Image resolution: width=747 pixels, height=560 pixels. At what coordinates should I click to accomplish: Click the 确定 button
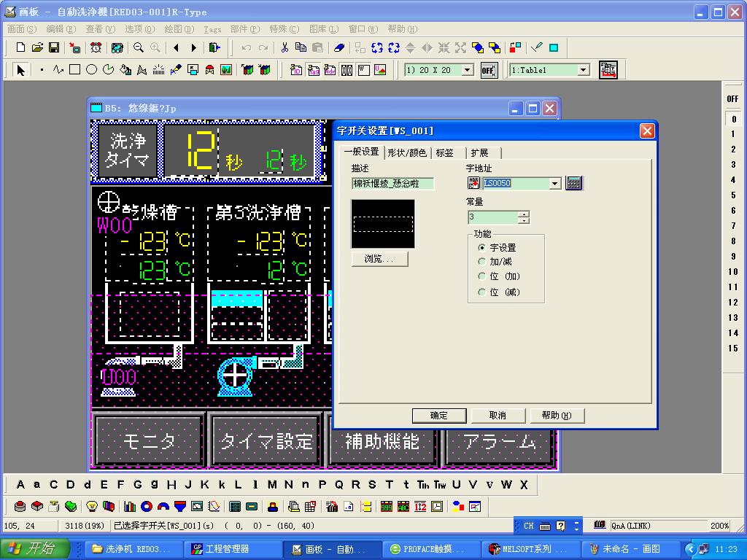pos(438,416)
